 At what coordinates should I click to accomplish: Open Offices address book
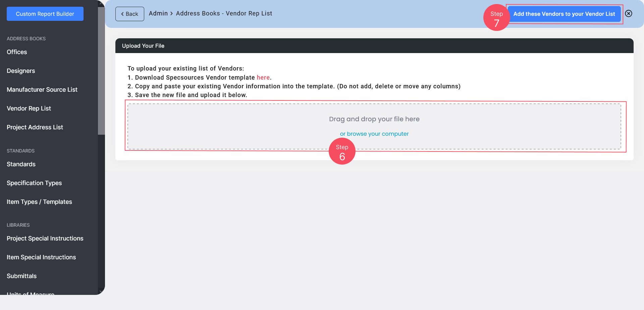pyautogui.click(x=17, y=52)
